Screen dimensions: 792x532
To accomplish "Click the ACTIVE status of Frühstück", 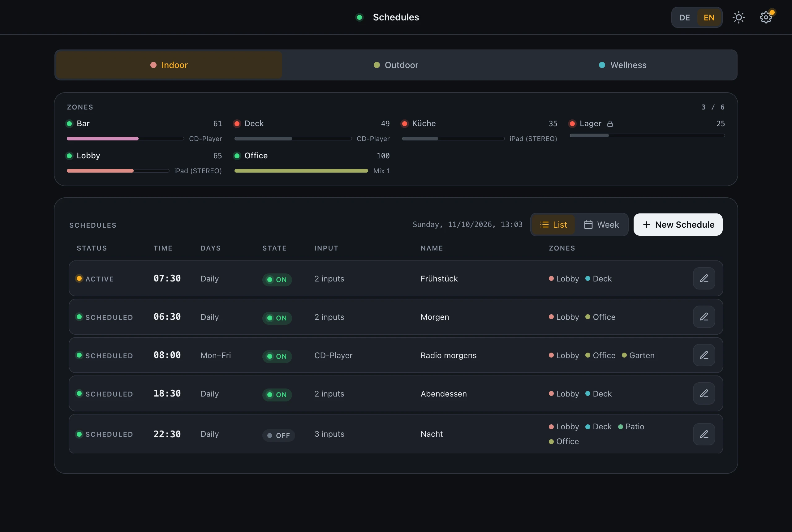I will coord(94,279).
